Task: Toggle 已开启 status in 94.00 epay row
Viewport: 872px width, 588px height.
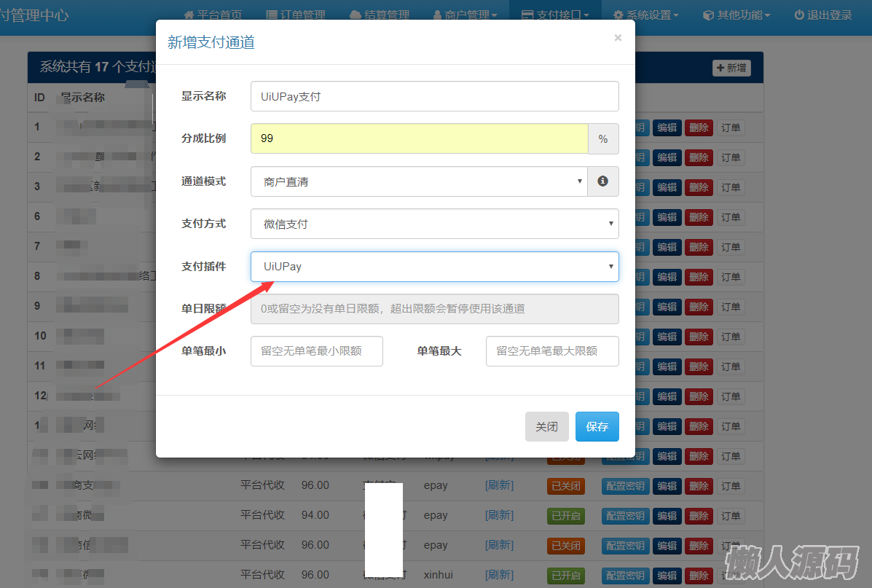Action: click(x=566, y=515)
